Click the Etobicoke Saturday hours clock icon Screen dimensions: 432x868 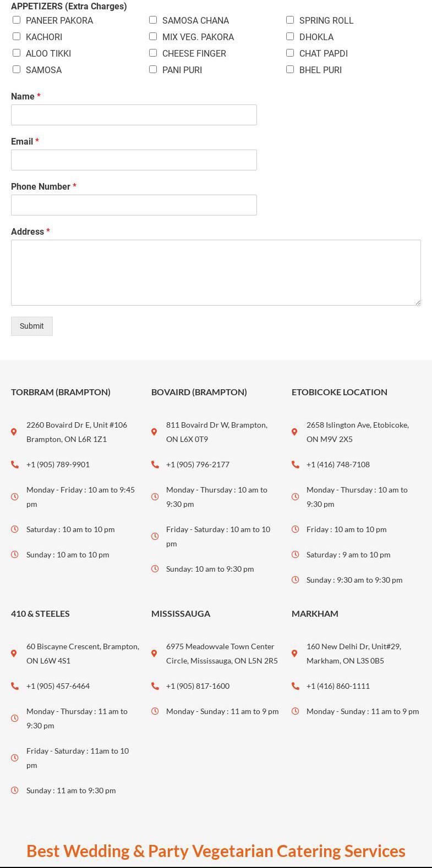click(x=295, y=555)
